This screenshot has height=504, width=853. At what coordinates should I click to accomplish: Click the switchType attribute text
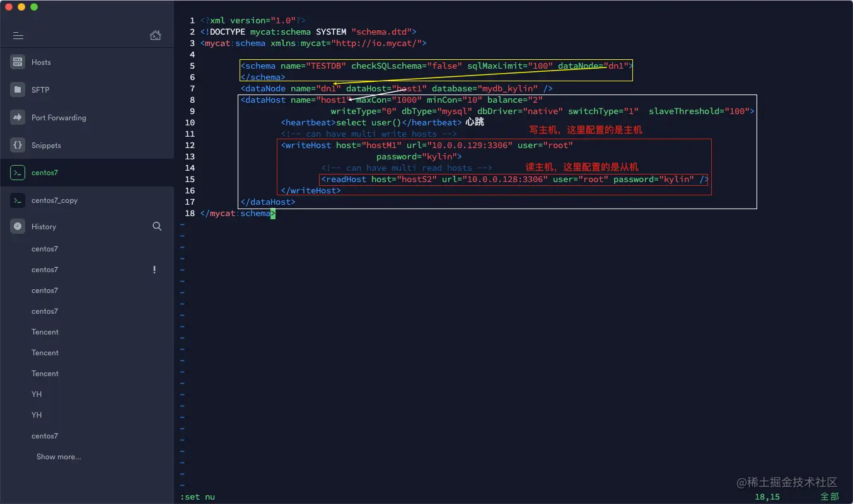(x=593, y=112)
